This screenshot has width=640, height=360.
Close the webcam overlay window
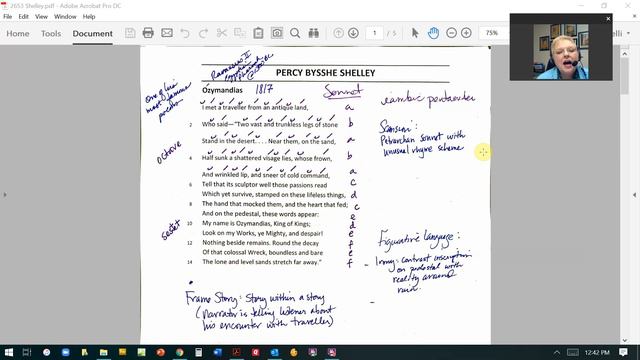[608, 19]
